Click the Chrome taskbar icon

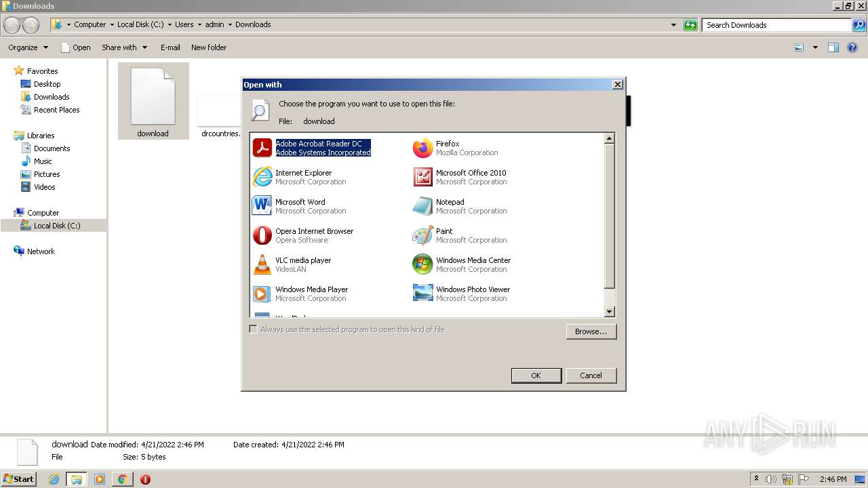(x=122, y=479)
